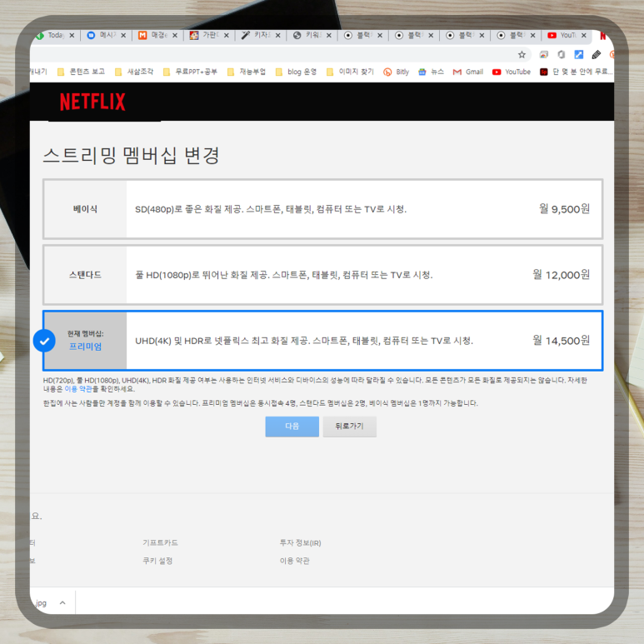Open the 단 몇 분 안에 무료 bookmark
Image resolution: width=644 pixels, height=644 pixels.
[x=576, y=72]
